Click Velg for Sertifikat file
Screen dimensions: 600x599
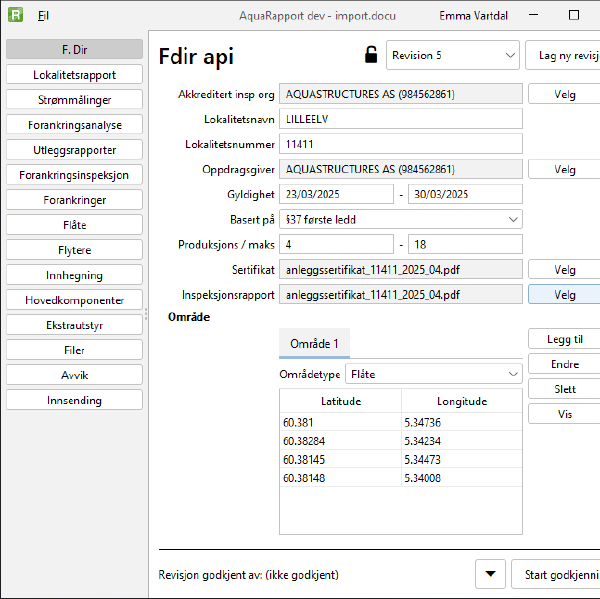(564, 270)
